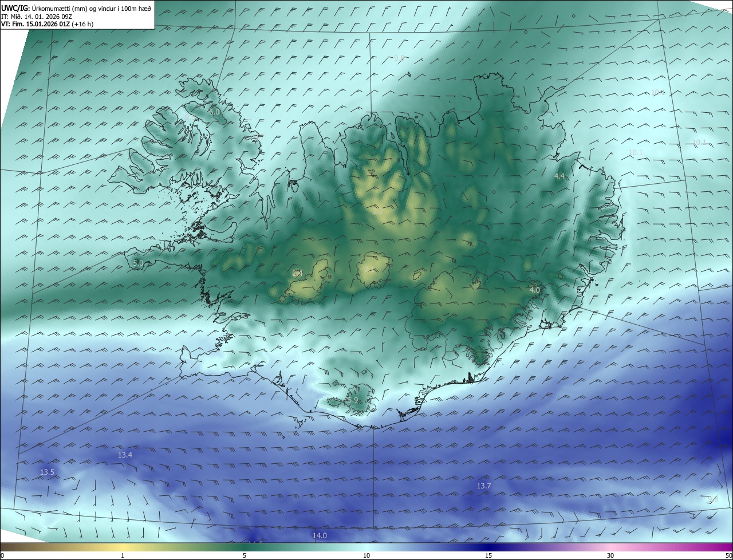Image resolution: width=733 pixels, height=560 pixels.
Task: Click the 15 tick on the color scale
Action: [x=488, y=555]
